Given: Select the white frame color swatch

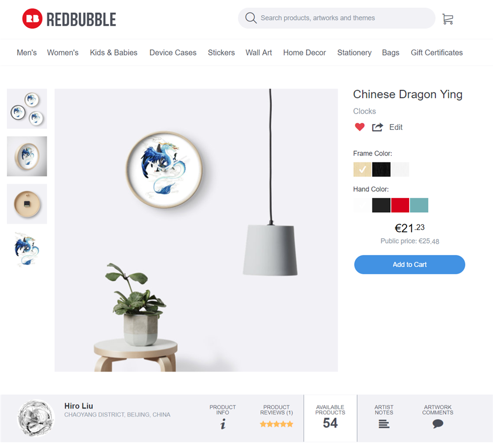Looking at the screenshot, I should [400, 169].
